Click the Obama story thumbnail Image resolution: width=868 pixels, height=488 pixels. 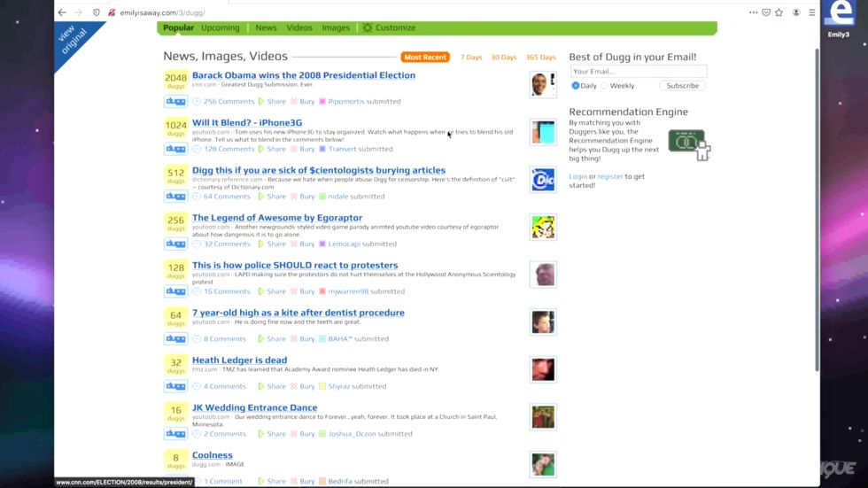coord(543,85)
